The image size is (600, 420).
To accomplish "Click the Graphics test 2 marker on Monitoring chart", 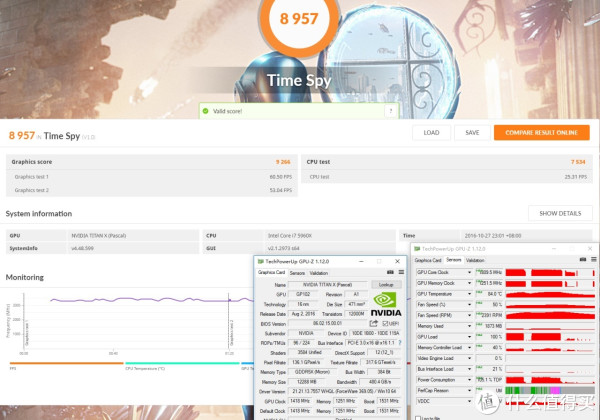I will pyautogui.click(x=229, y=321).
